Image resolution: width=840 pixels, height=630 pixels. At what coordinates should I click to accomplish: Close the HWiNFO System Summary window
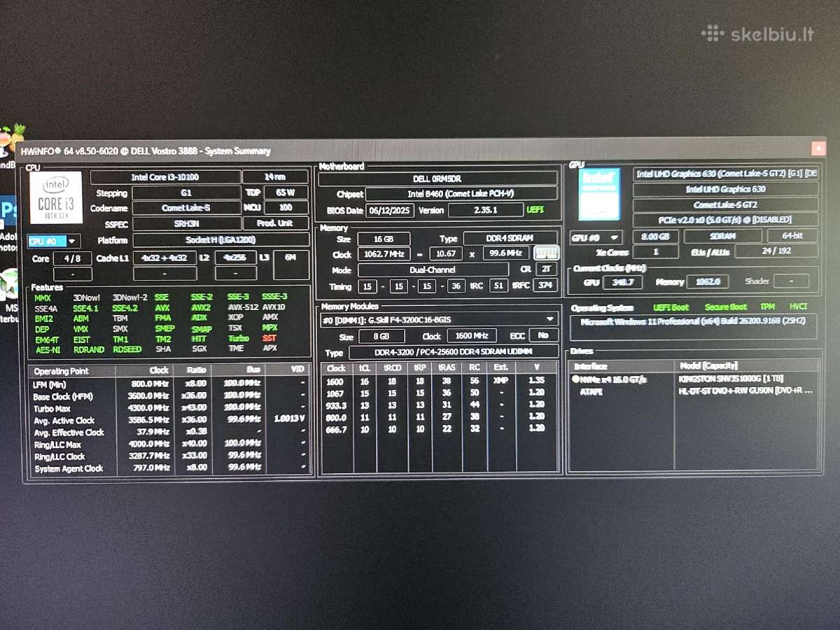(x=818, y=149)
